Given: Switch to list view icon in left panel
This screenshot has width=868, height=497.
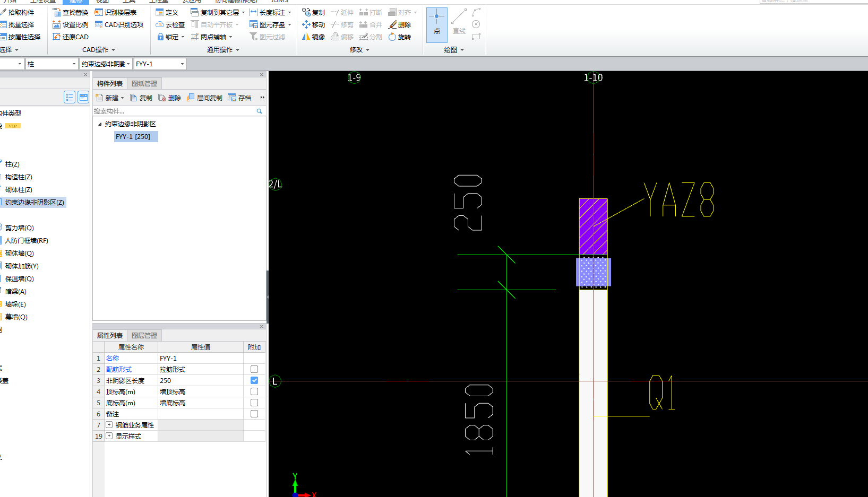Looking at the screenshot, I should [70, 97].
